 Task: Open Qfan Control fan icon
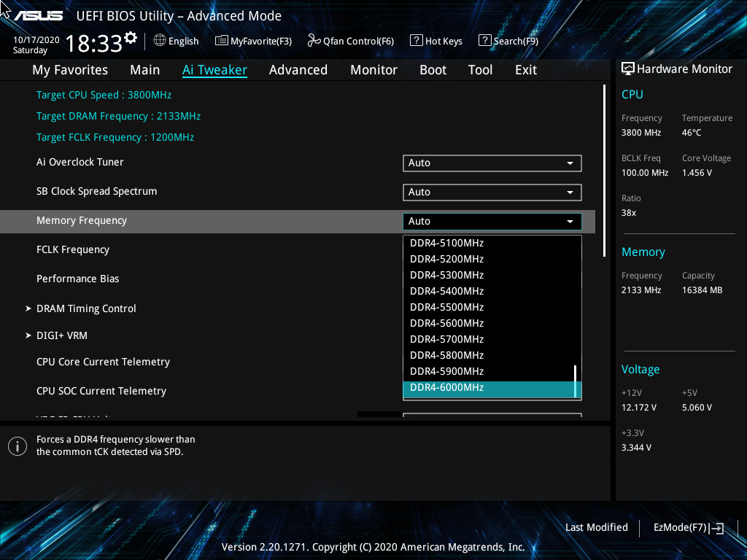(314, 41)
